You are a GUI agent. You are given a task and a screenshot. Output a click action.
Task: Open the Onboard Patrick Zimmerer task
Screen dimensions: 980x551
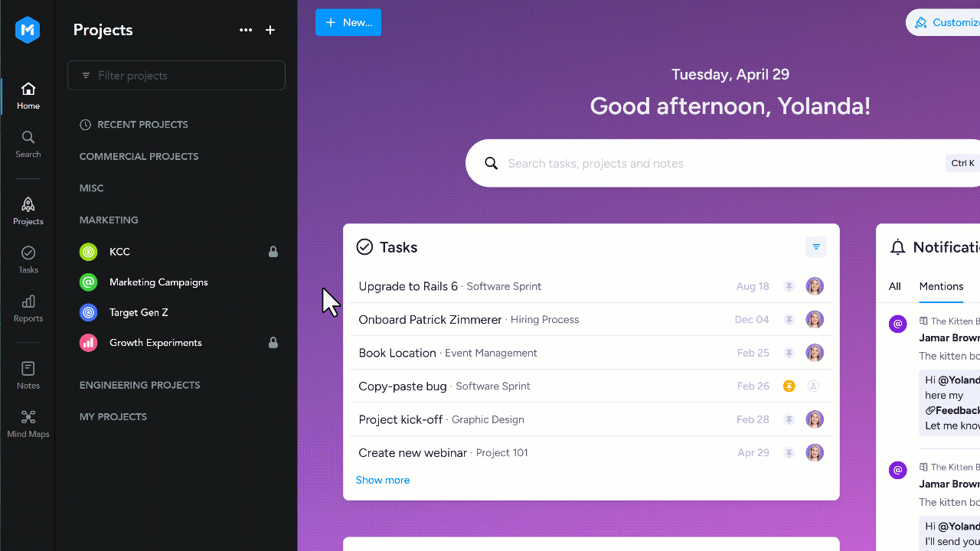(x=430, y=320)
